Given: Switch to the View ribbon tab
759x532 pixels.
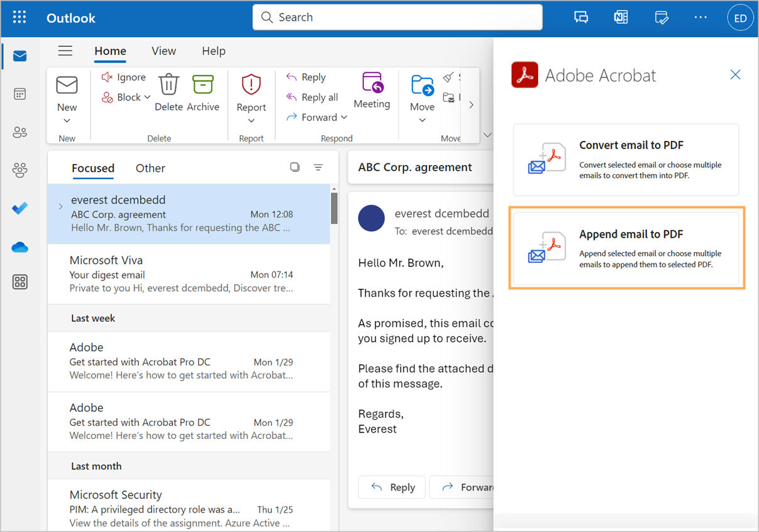Looking at the screenshot, I should click(x=163, y=51).
